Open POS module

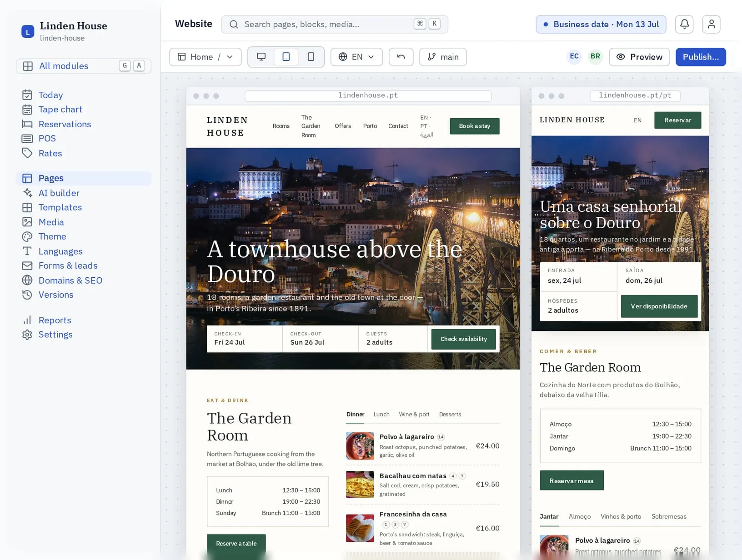pyautogui.click(x=84, y=139)
